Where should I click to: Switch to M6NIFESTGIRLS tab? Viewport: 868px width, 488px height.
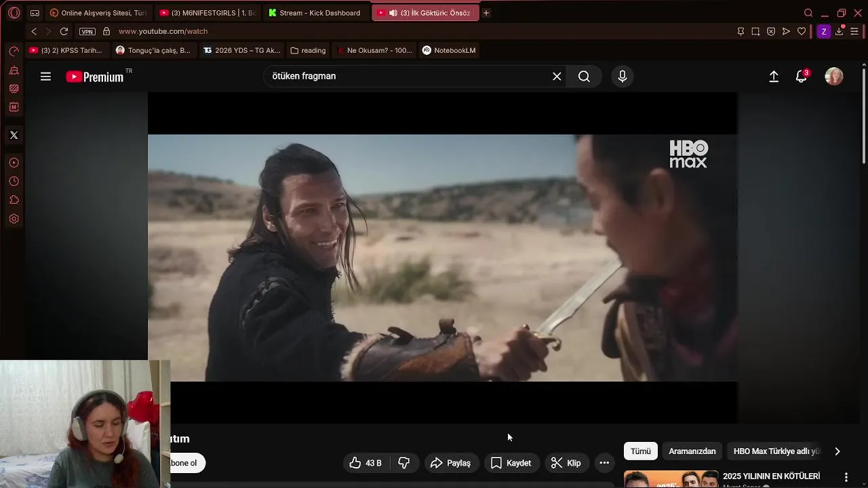pos(207,13)
